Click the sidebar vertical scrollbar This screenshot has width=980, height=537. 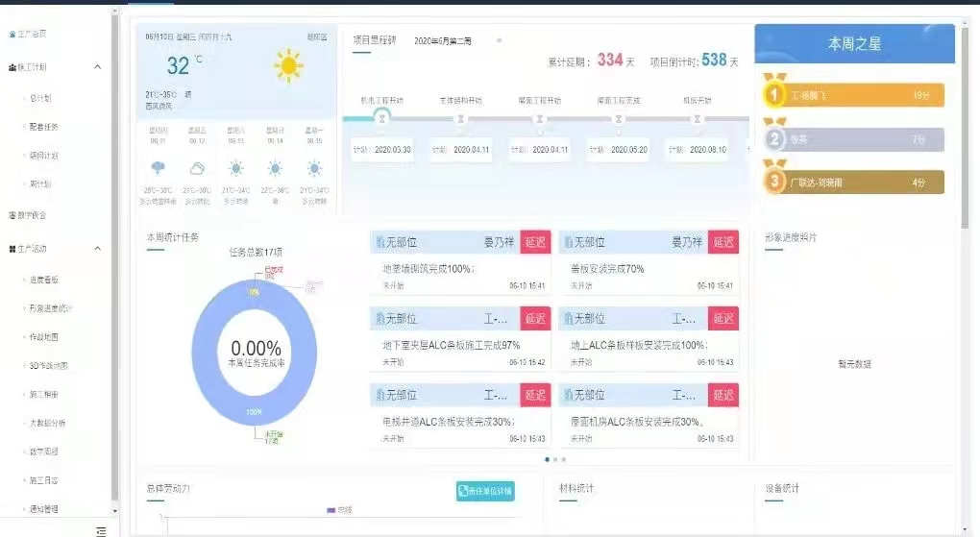tap(114, 256)
